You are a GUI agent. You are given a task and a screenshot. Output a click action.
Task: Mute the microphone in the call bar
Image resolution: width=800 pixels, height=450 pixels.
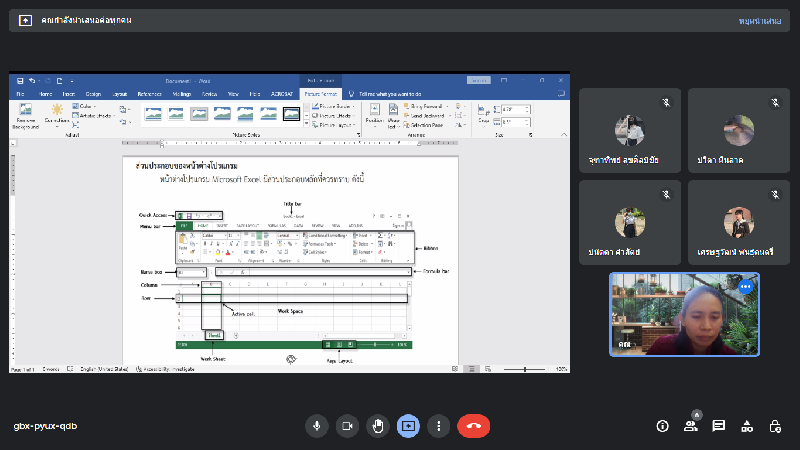tap(316, 425)
